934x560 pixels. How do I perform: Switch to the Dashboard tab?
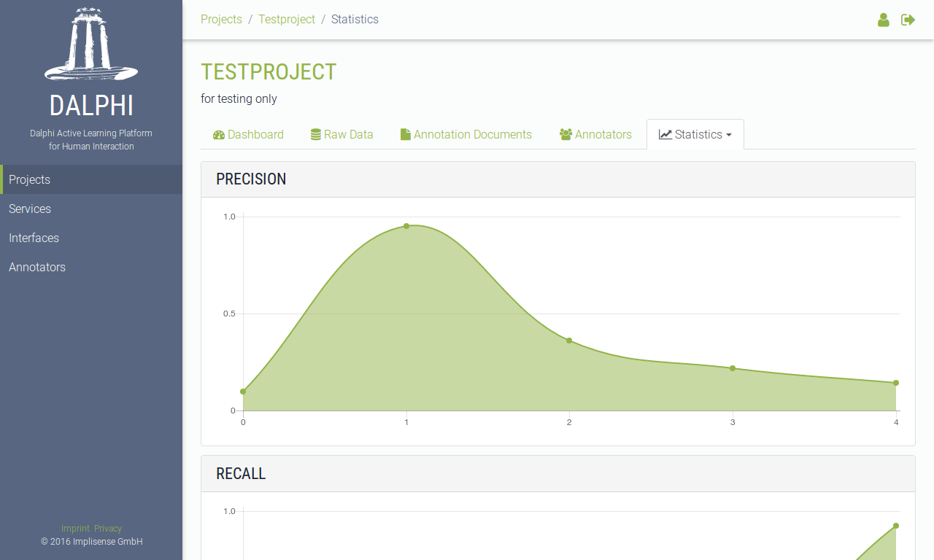coord(248,134)
